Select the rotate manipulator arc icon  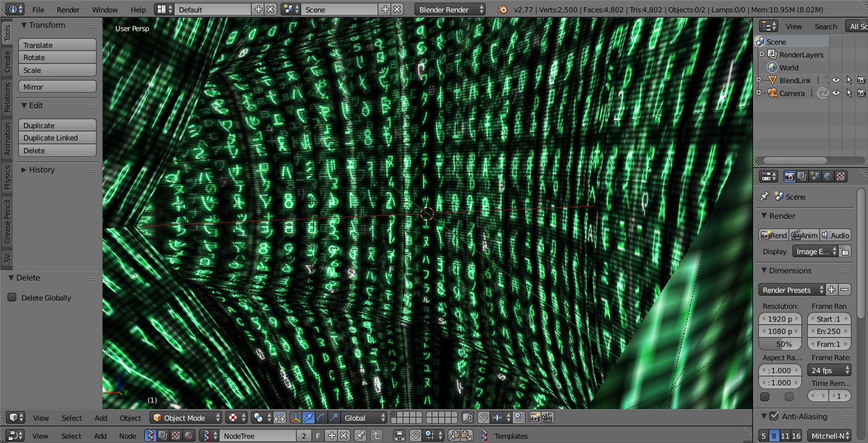[x=321, y=418]
